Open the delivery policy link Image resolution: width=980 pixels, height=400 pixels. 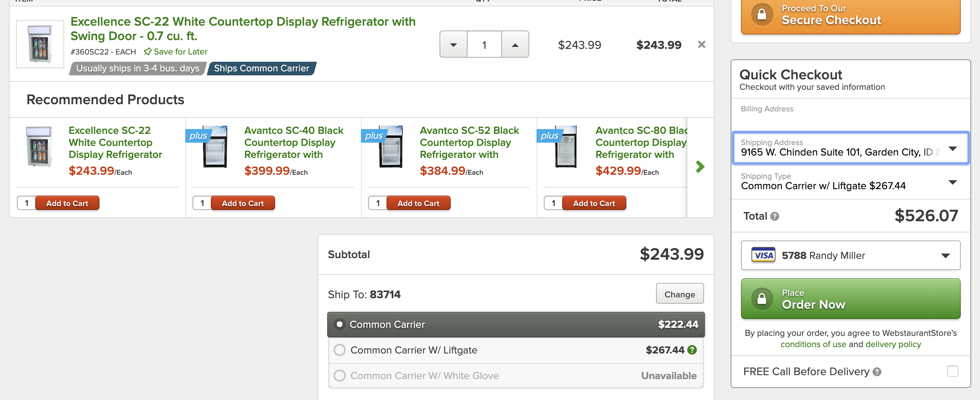pyautogui.click(x=893, y=344)
